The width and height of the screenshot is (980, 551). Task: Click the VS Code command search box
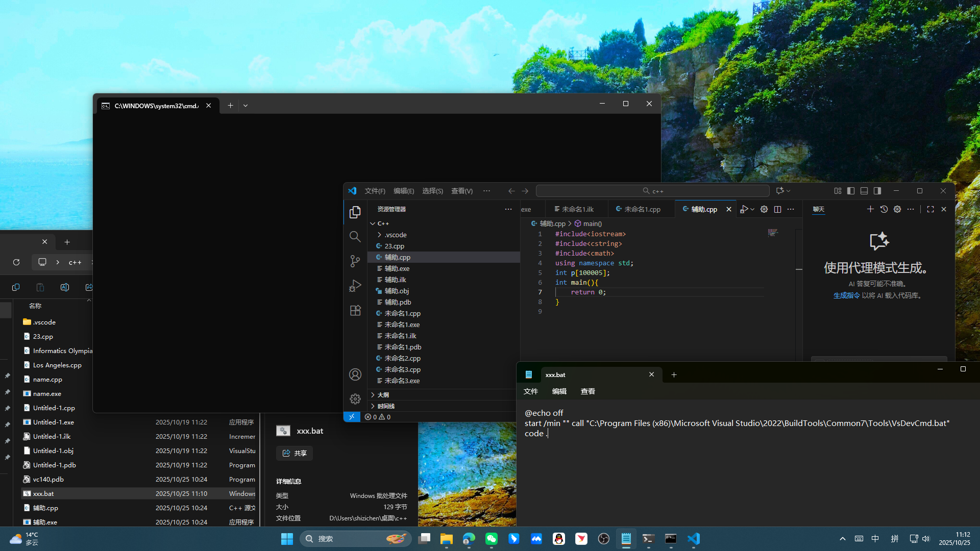tap(652, 191)
